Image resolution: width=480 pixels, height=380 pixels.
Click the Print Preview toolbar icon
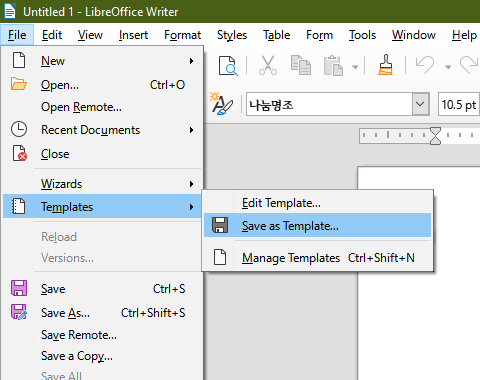coord(228,66)
